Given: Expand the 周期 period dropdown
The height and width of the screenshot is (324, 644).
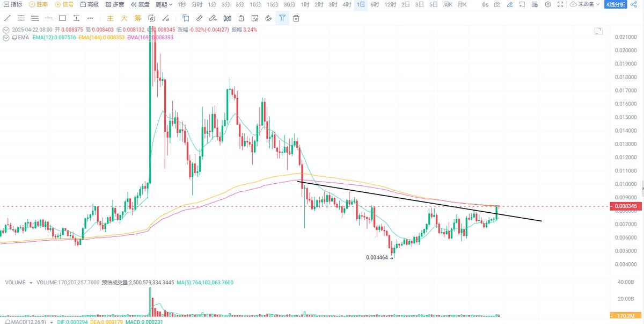Looking at the screenshot, I should [x=164, y=4].
